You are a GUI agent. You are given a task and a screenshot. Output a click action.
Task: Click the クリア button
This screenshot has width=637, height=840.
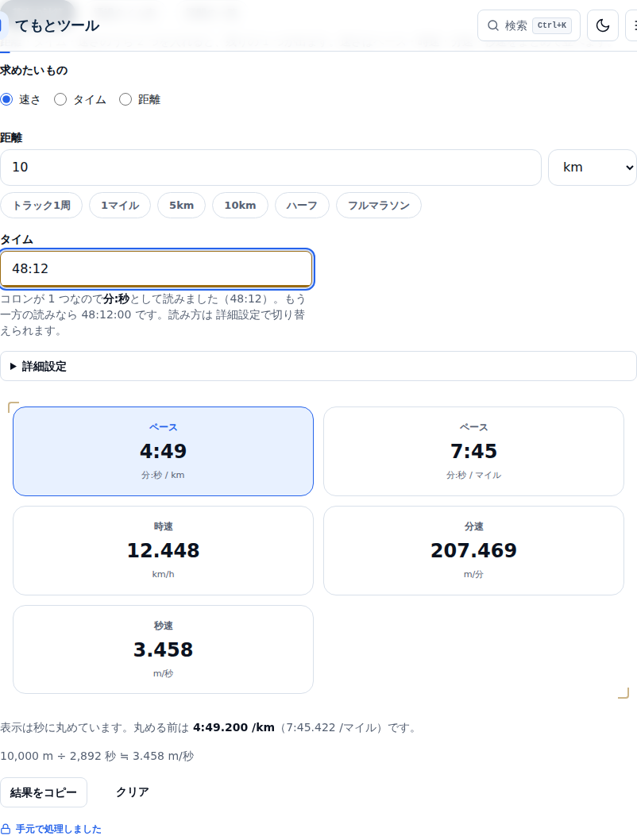pos(133,792)
